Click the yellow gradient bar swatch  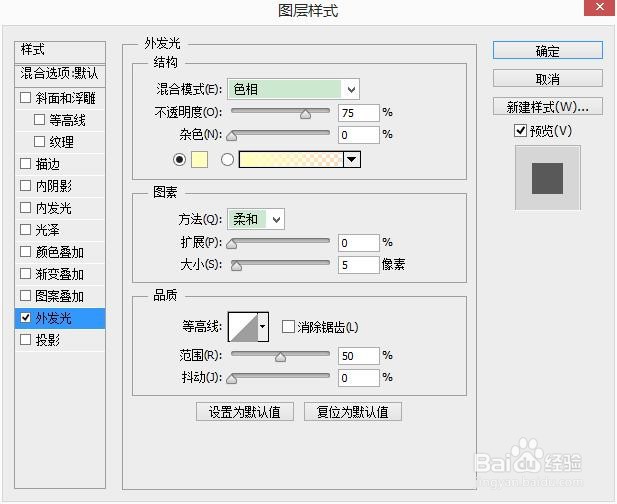[x=291, y=160]
